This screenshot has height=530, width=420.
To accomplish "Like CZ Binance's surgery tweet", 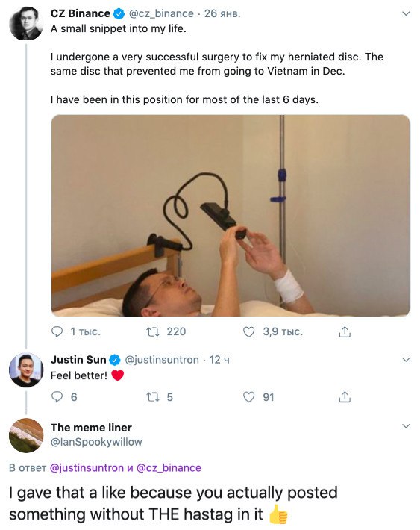I will [249, 331].
